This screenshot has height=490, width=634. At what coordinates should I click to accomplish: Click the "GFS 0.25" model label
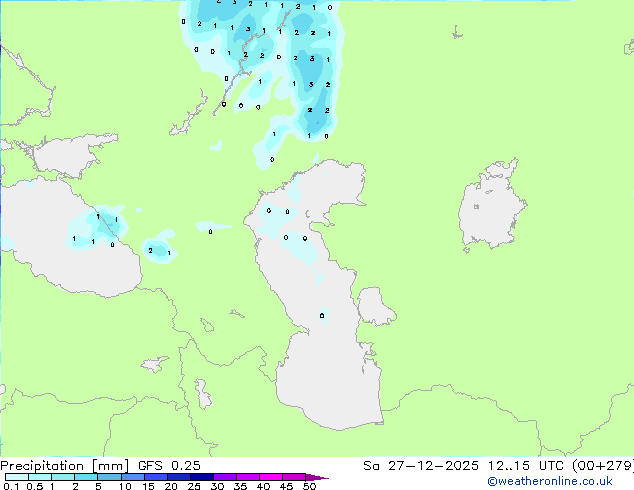[169, 466]
